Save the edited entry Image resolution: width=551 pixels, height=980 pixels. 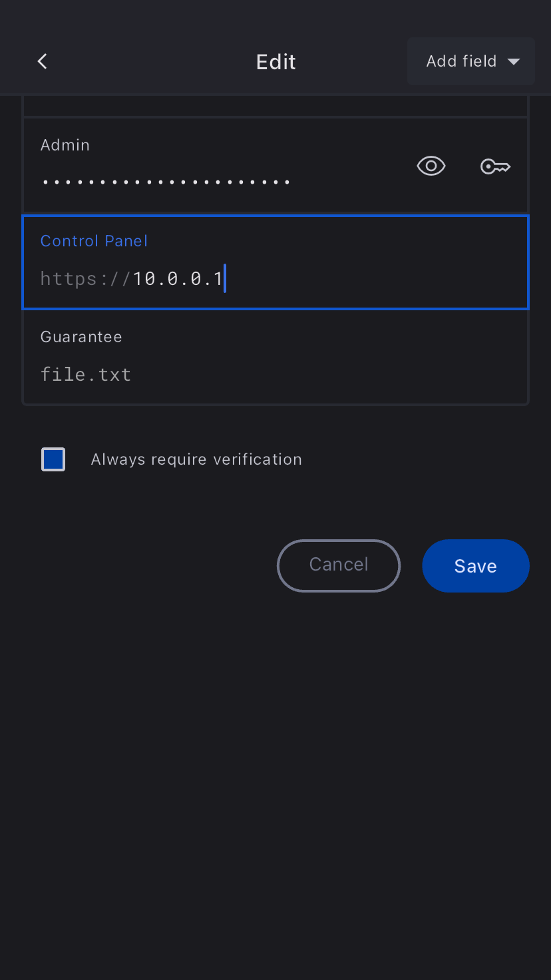point(475,566)
